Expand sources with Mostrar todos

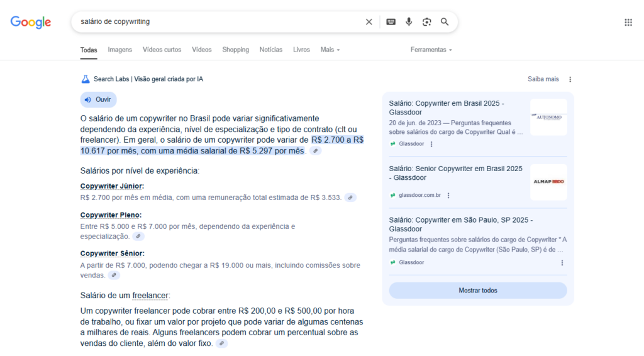coord(477,291)
